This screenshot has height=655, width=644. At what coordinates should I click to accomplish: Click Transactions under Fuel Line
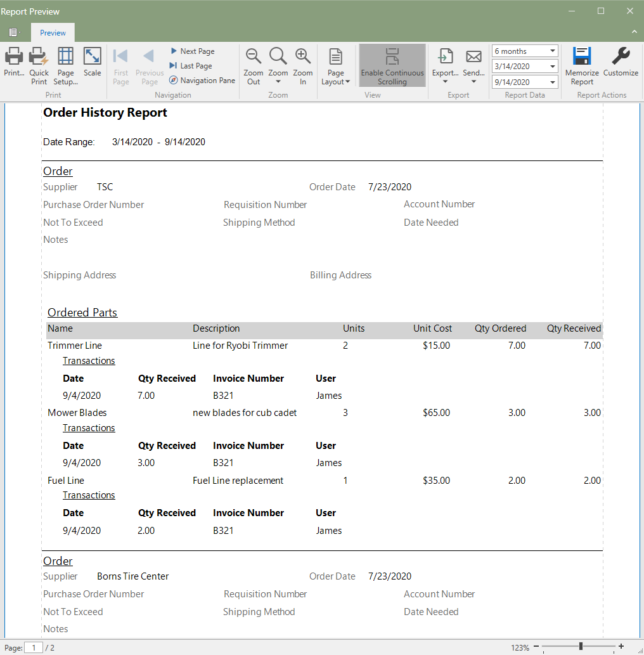click(89, 495)
